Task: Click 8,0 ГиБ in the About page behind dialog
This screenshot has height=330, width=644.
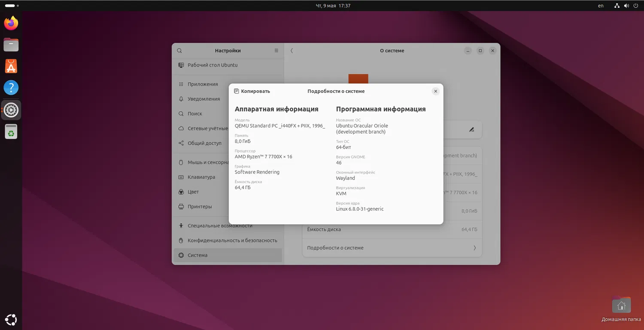Action: tap(469, 211)
